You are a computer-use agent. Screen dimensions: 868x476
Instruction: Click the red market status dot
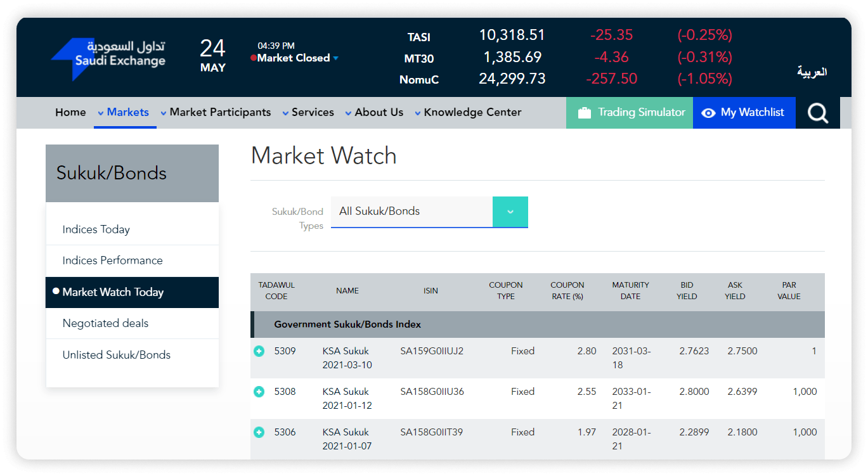pyautogui.click(x=254, y=58)
